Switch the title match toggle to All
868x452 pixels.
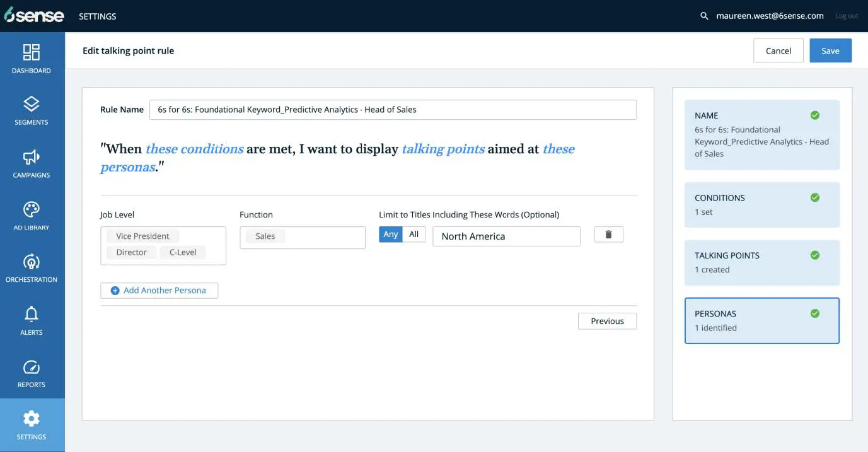[414, 233]
